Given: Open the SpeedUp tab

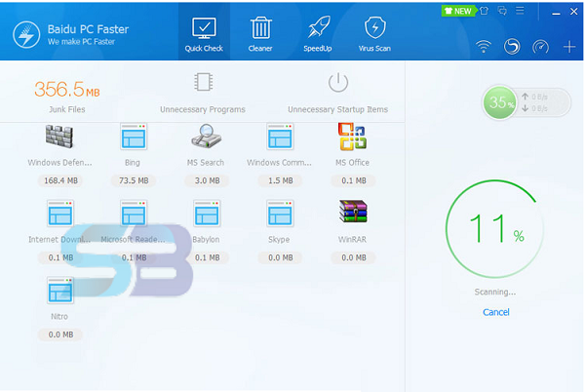Looking at the screenshot, I should (x=318, y=34).
